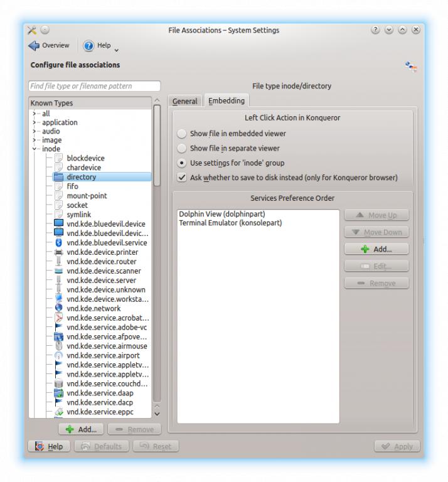
Task: Click the Overview back arrow icon
Action: tap(34, 45)
